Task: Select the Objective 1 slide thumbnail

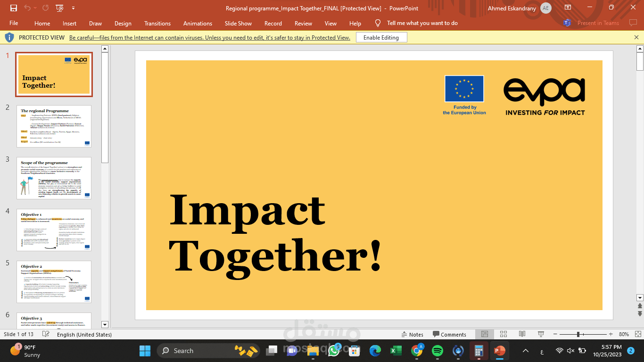Action: click(x=54, y=230)
